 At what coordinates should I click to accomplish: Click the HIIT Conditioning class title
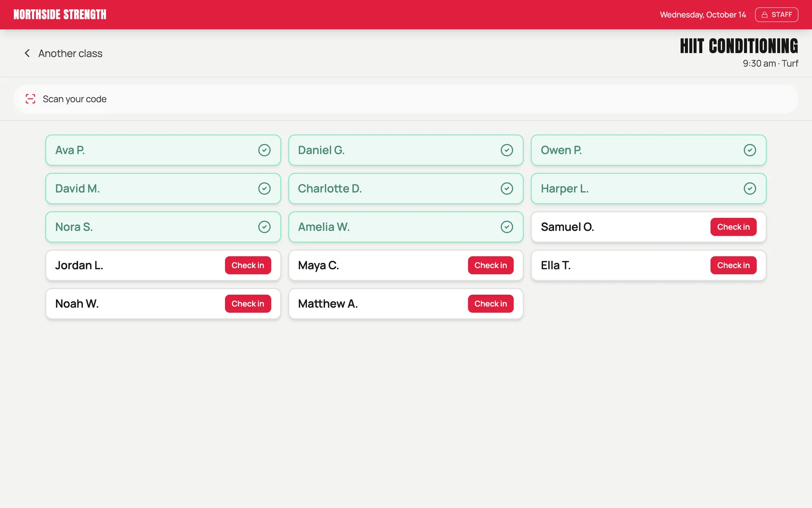click(x=739, y=46)
